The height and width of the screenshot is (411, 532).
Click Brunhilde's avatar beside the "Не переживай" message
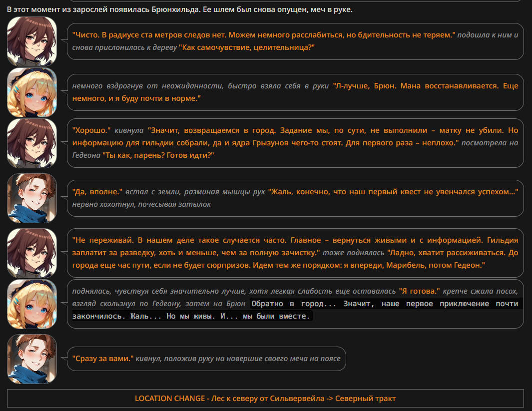[x=32, y=253]
